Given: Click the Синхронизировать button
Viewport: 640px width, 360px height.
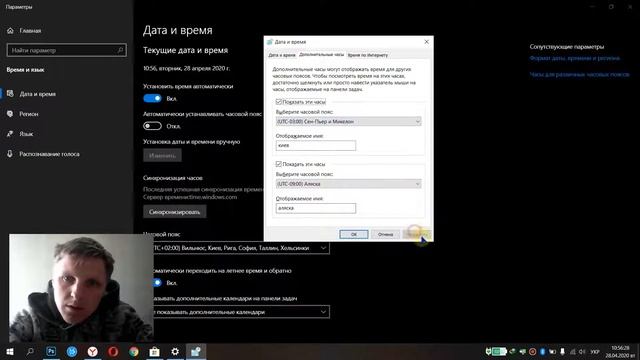Looking at the screenshot, I should (174, 212).
